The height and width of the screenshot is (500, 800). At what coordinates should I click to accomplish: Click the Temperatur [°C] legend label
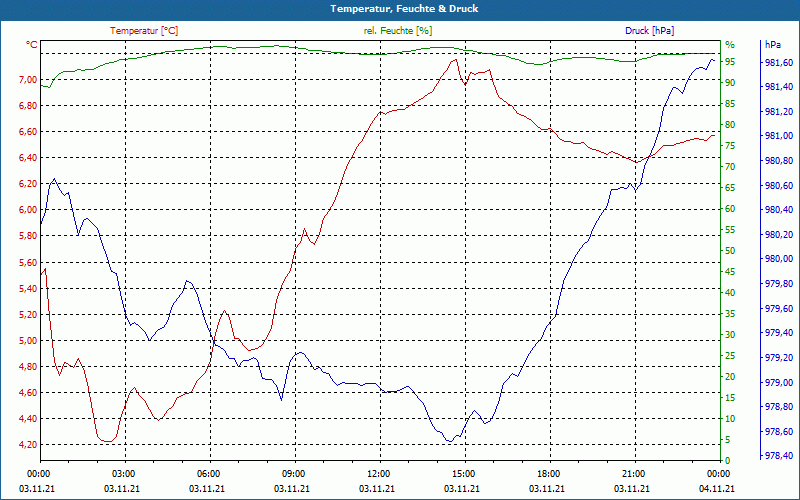[x=144, y=31]
